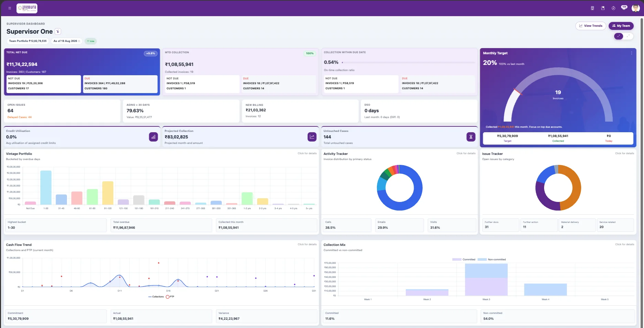
Task: Click the Inebura logo
Action: (x=27, y=8)
